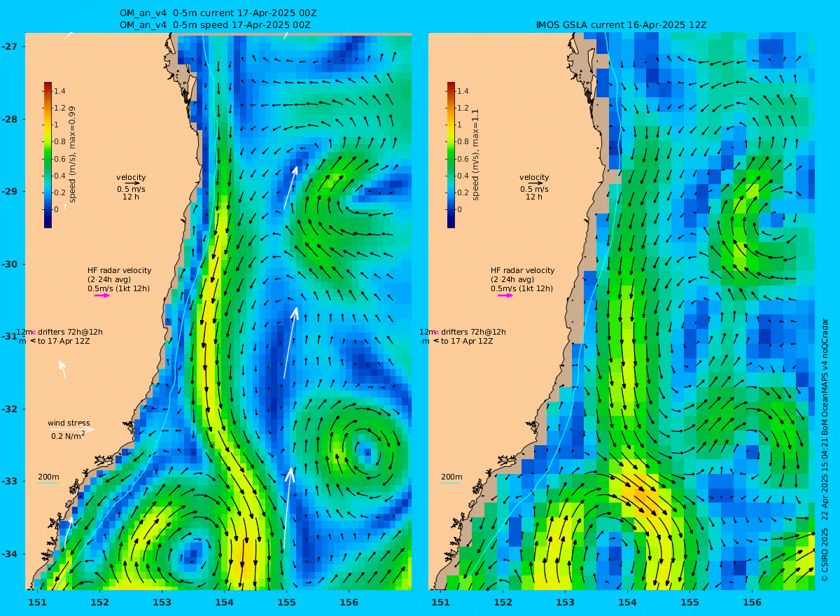Viewport: 840px width, 616px height.
Task: Click the magenta HF radar arrow in right panel
Action: click(505, 295)
